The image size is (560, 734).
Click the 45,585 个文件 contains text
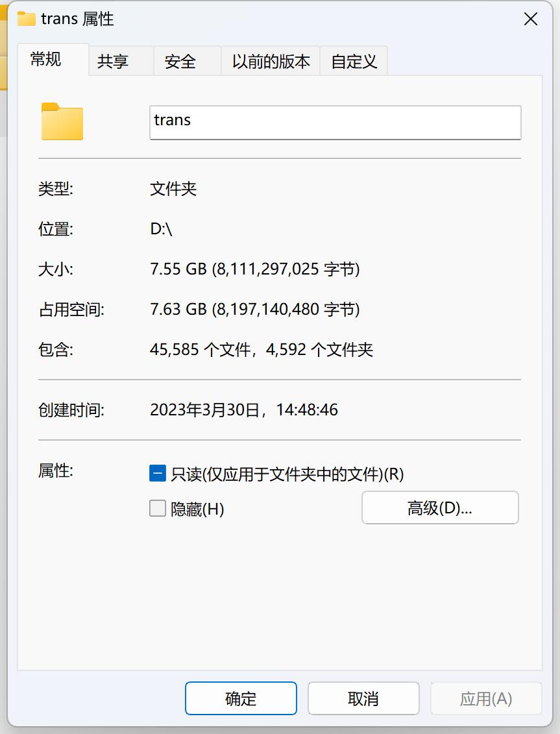200,350
